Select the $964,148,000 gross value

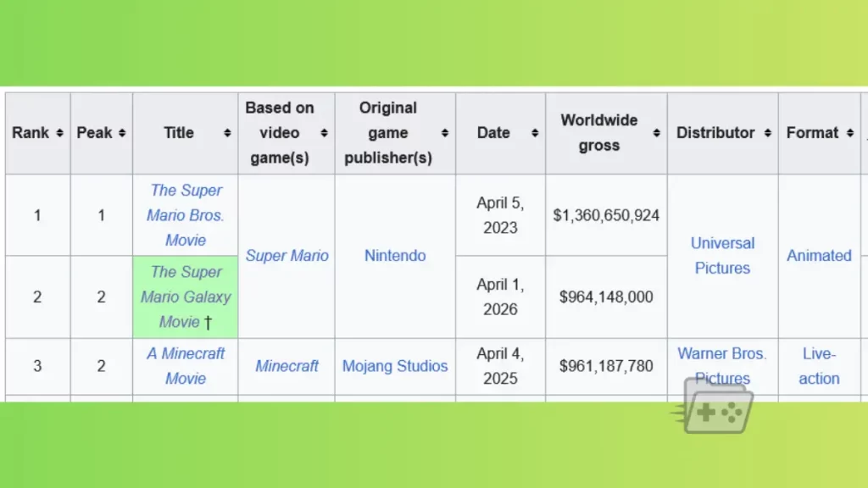coord(606,297)
